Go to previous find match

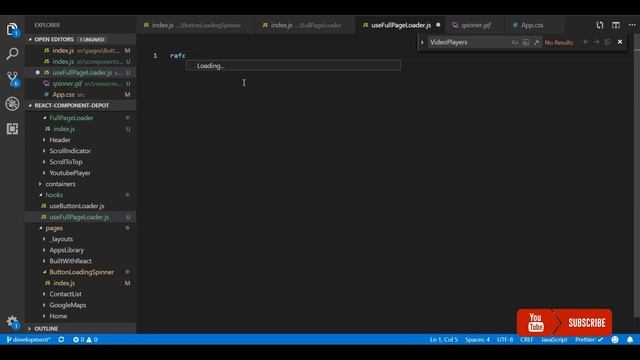pyautogui.click(x=586, y=42)
